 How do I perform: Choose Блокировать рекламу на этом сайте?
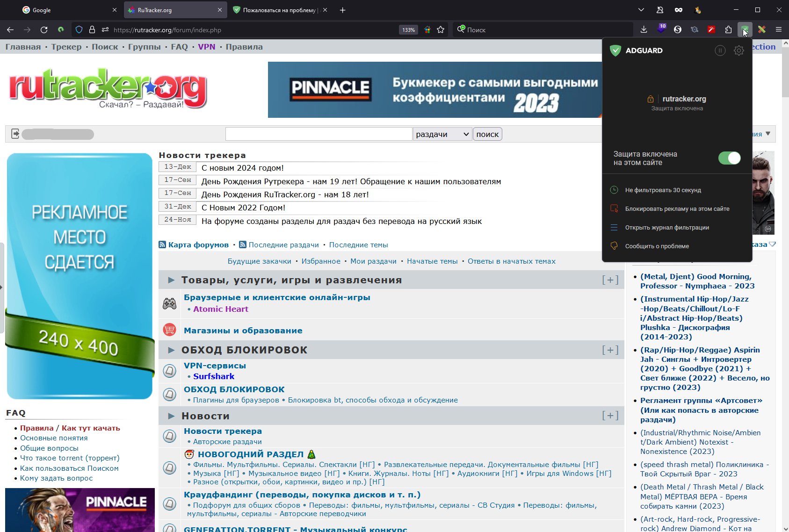(x=677, y=209)
